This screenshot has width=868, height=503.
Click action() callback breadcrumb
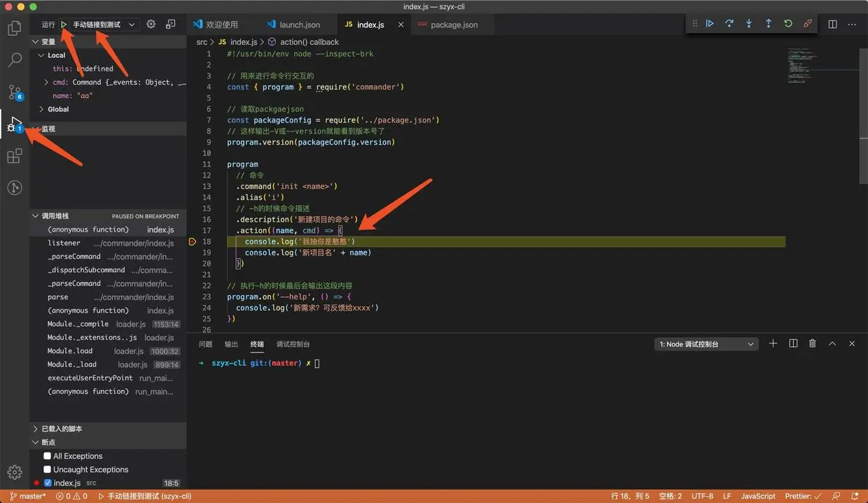[x=304, y=42]
